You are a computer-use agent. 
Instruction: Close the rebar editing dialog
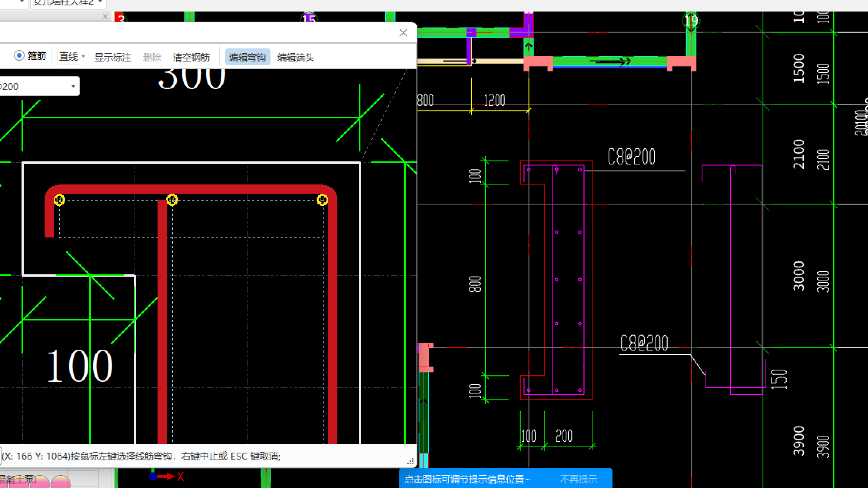(x=403, y=33)
